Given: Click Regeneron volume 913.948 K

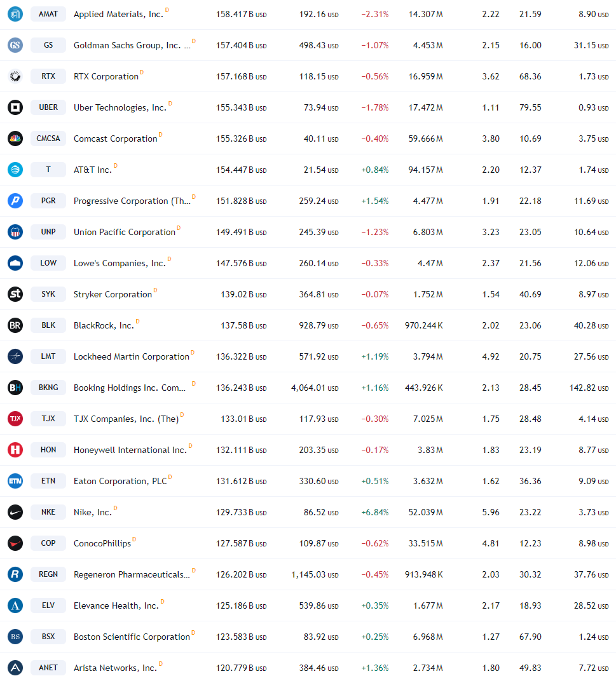Looking at the screenshot, I should point(424,574).
